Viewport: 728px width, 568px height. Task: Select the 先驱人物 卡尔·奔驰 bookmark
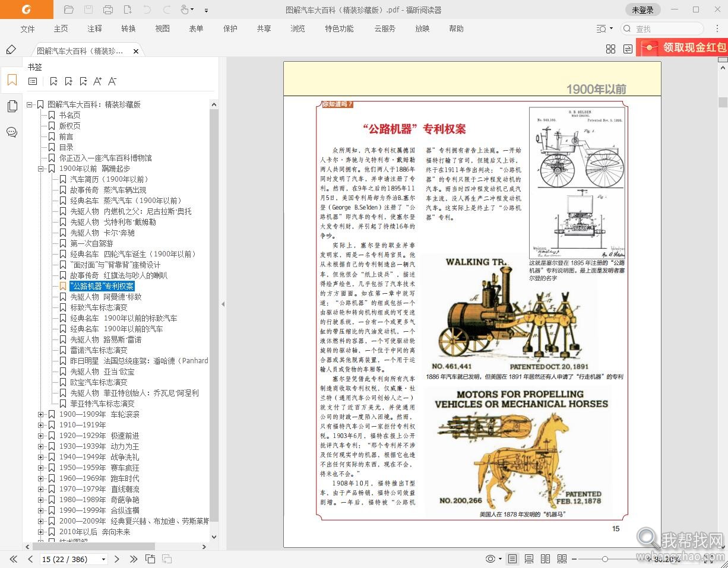(102, 233)
